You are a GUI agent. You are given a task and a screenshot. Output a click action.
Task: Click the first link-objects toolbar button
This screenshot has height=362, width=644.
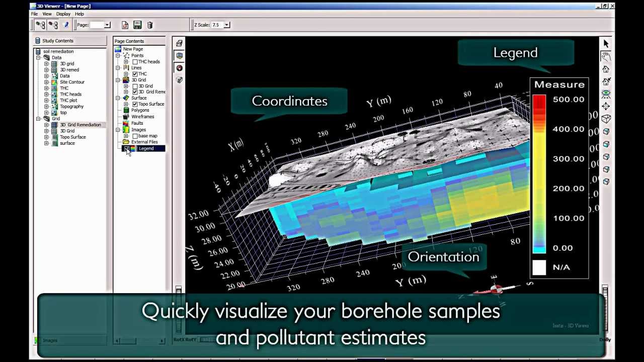pyautogui.click(x=40, y=25)
